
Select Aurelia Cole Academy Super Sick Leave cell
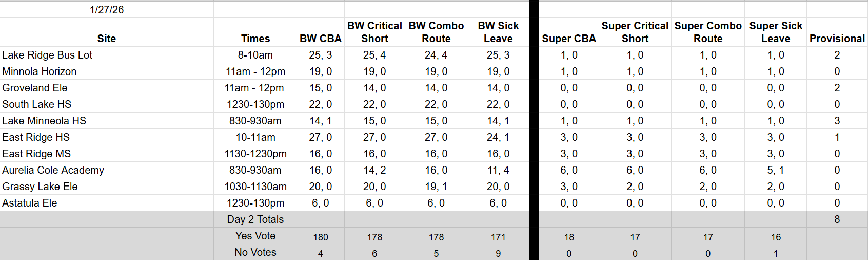(776, 170)
